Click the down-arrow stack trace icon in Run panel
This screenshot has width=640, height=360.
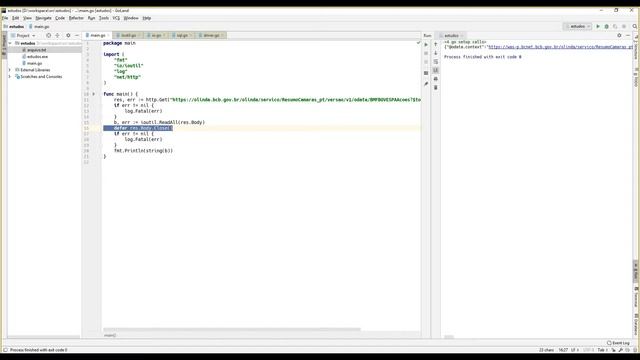pos(436,53)
